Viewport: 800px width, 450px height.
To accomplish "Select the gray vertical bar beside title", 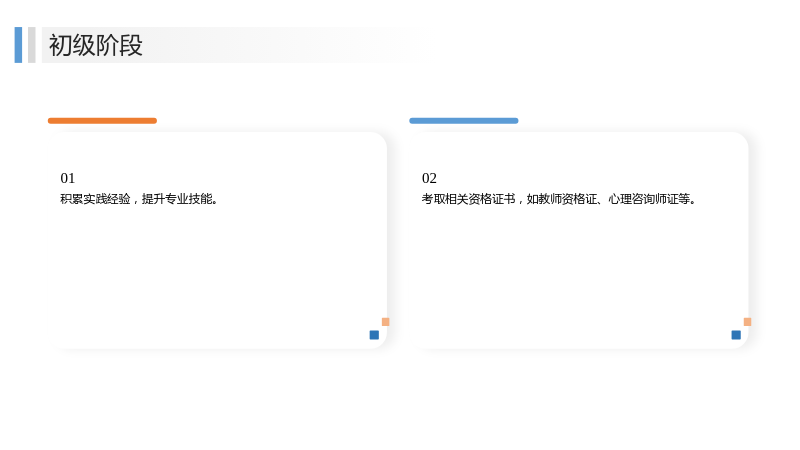I will [x=32, y=45].
